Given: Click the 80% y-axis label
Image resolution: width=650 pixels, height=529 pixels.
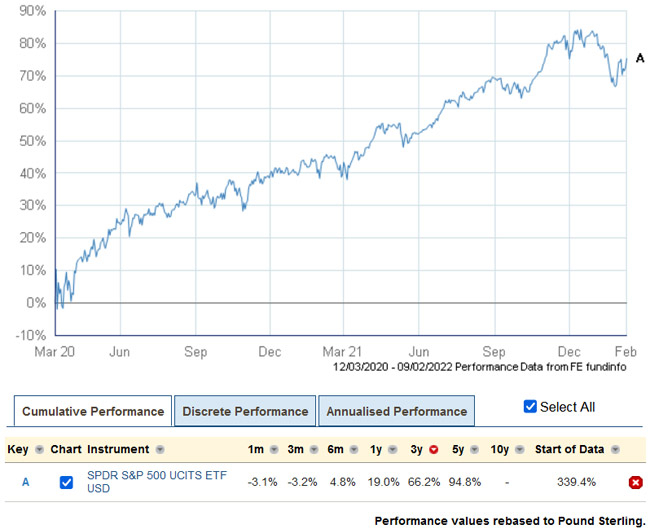Looking at the screenshot, I should pos(32,43).
